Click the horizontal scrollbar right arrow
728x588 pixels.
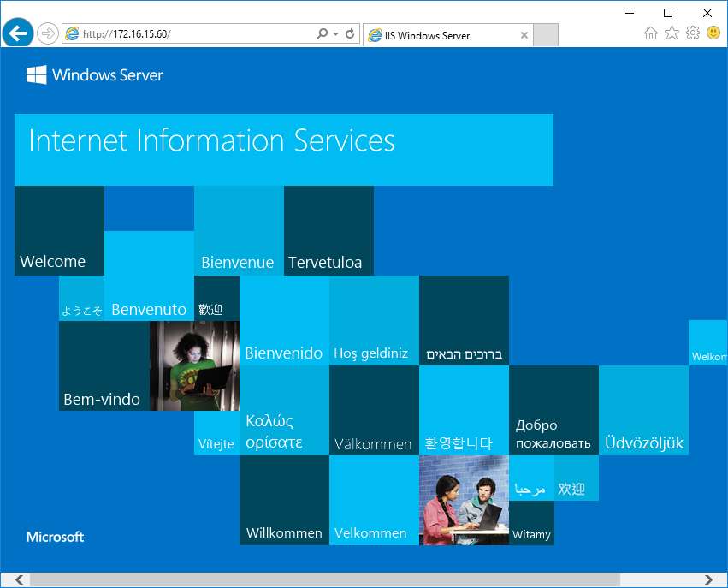708,579
